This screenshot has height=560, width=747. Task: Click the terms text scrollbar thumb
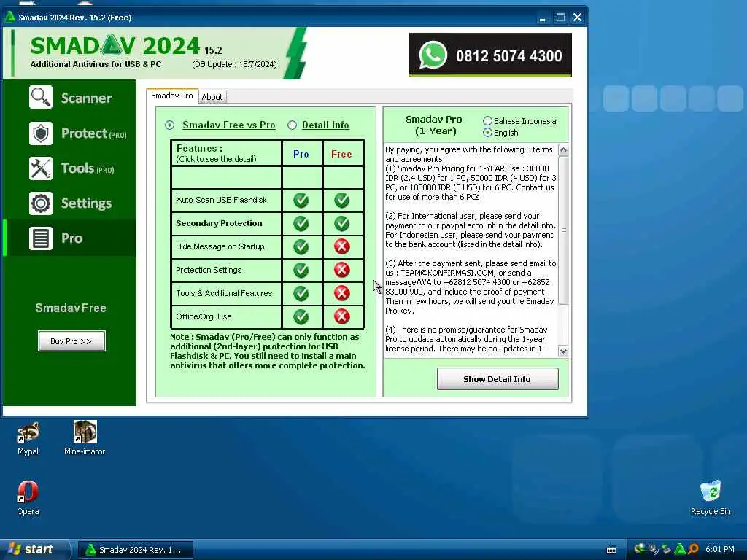pos(563,230)
